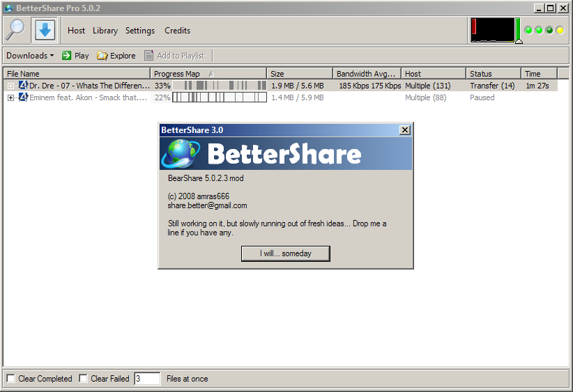573x392 pixels.
Task: Click the BetterShare globe logo in dialog
Action: coord(181,153)
